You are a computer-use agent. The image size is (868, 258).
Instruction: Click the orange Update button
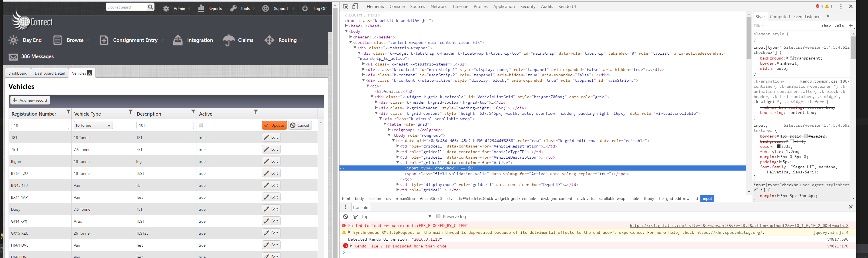274,125
